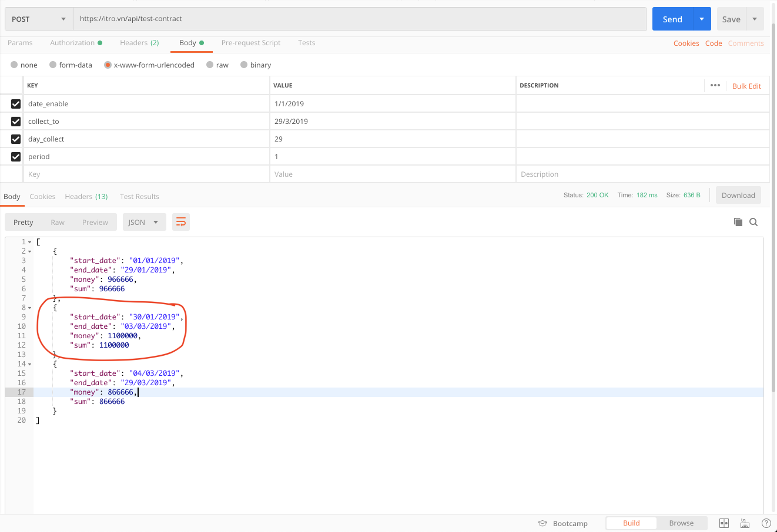Open the three-dot column options menu
777x532 pixels.
point(715,86)
